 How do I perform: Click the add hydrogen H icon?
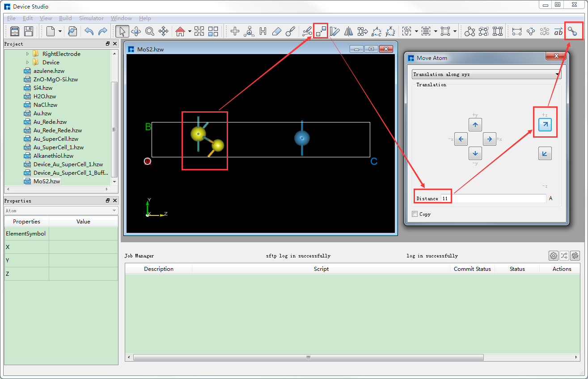click(263, 31)
